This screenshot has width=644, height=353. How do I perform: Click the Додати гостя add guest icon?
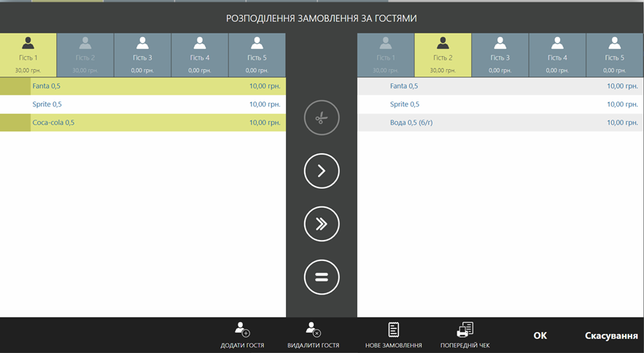[242, 330]
